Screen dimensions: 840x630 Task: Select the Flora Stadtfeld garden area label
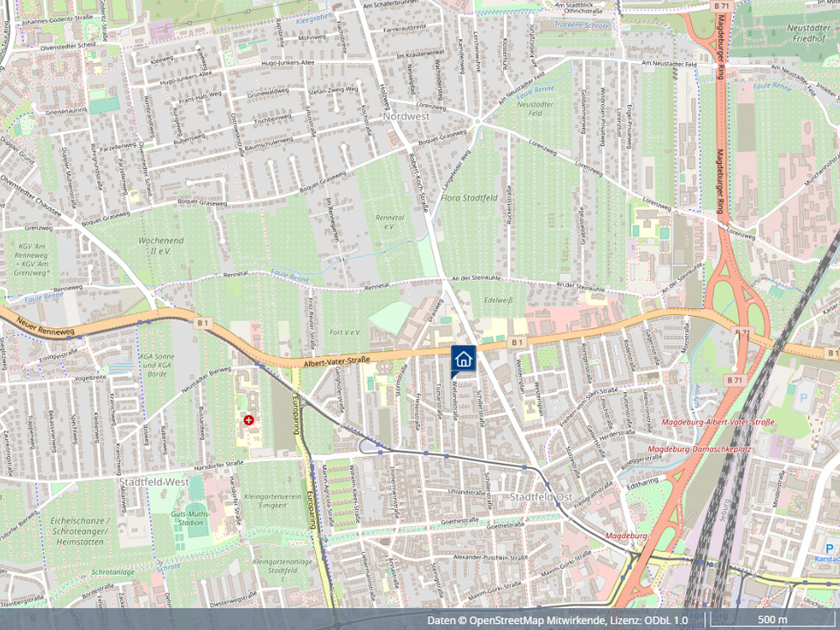[x=471, y=198]
